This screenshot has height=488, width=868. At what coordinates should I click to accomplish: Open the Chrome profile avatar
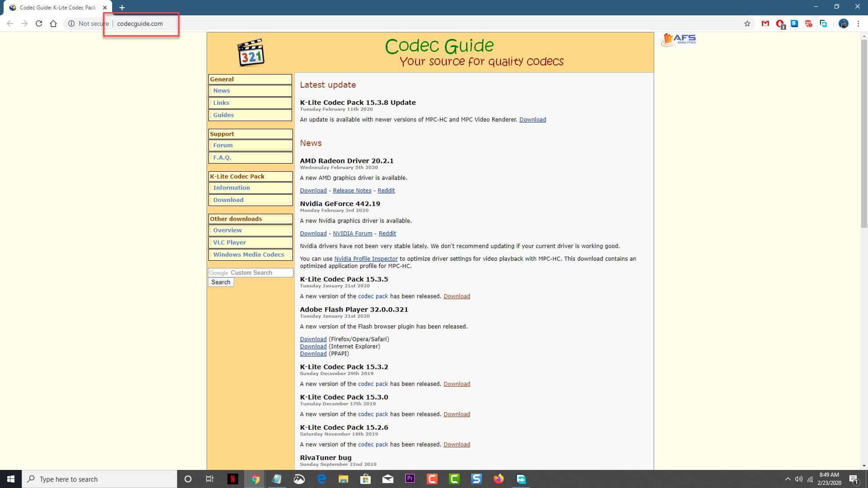[844, 23]
